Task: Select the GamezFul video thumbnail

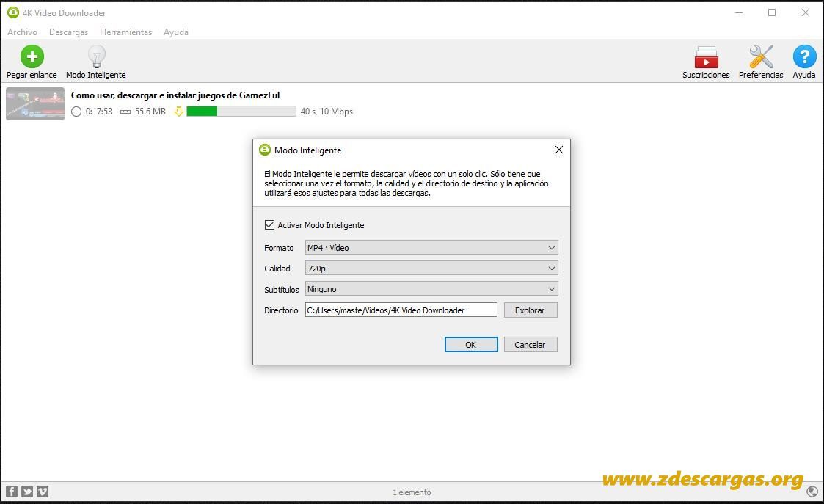Action: tap(35, 104)
